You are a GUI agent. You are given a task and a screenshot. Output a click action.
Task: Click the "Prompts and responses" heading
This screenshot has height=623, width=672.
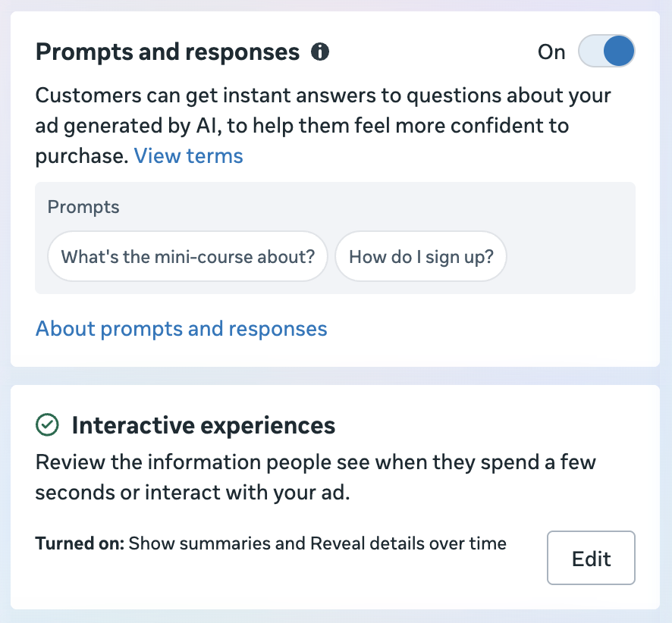tap(168, 52)
